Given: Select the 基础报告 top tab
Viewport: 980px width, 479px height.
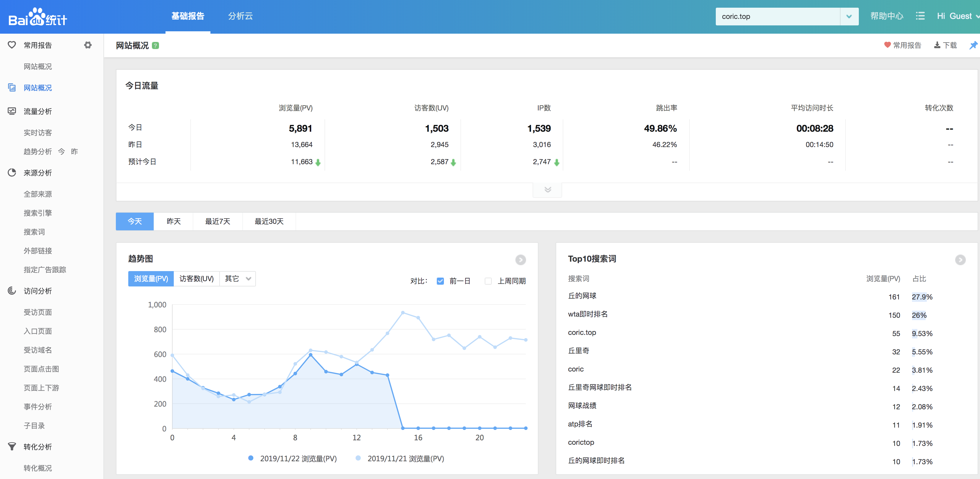Looking at the screenshot, I should tap(188, 16).
